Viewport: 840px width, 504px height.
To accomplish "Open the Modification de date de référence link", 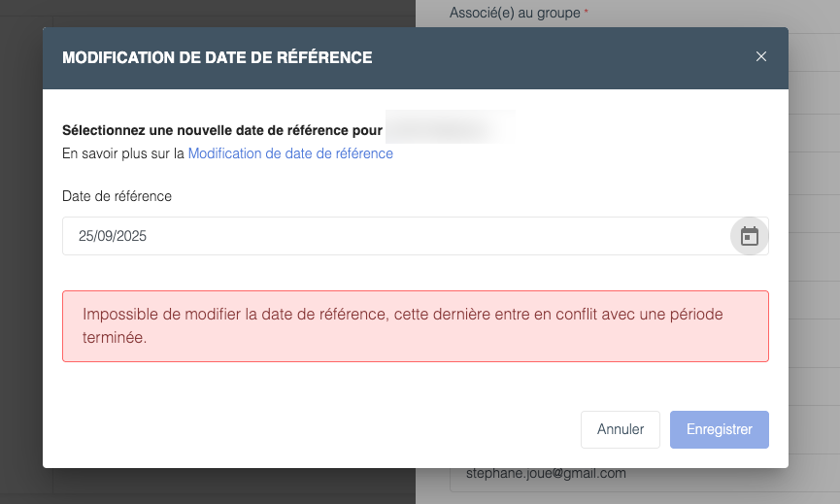I will 290,153.
